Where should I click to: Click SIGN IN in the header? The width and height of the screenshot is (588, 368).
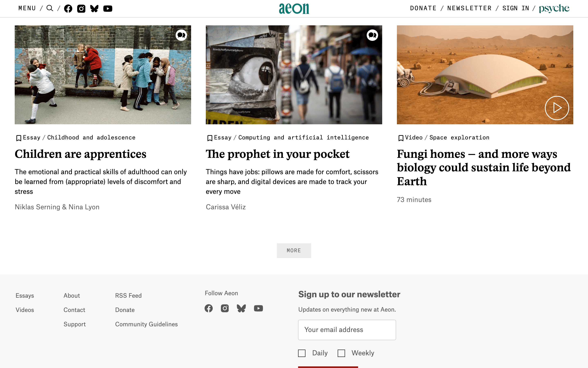pos(516,8)
